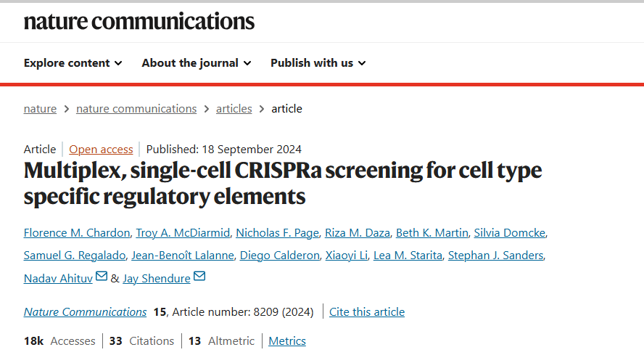644x355 pixels.
Task: View article Metrics
Action: [x=287, y=340]
